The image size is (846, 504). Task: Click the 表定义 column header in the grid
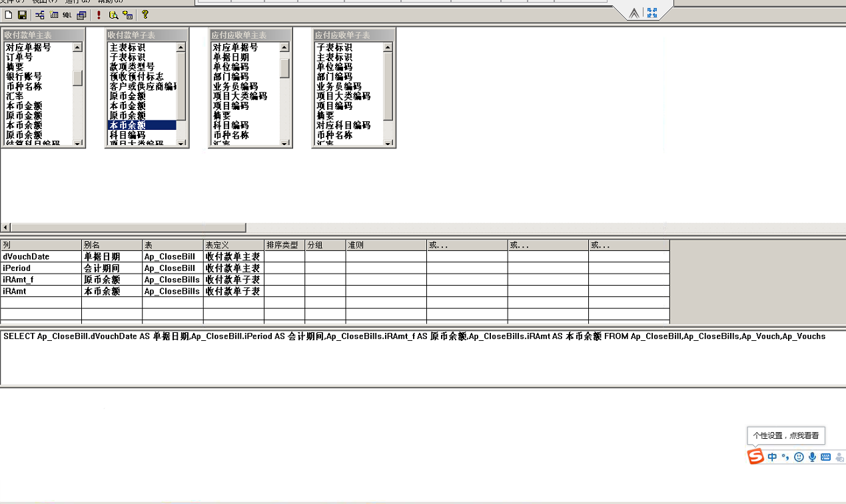(234, 245)
